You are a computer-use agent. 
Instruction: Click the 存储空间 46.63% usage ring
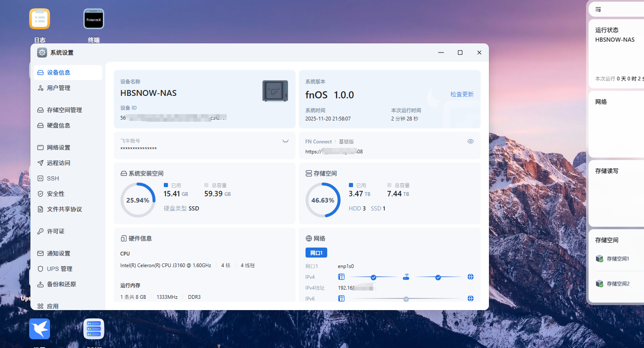[x=323, y=200]
